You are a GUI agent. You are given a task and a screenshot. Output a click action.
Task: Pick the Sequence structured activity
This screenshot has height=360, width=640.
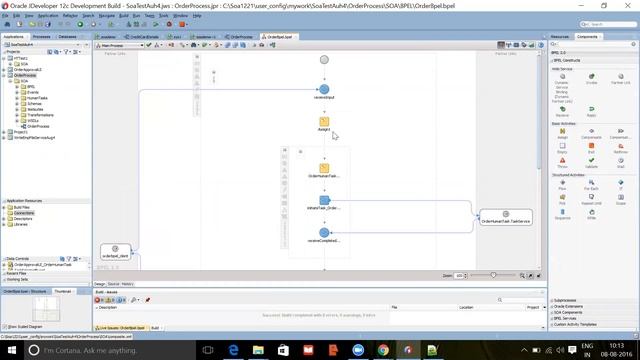562,214
